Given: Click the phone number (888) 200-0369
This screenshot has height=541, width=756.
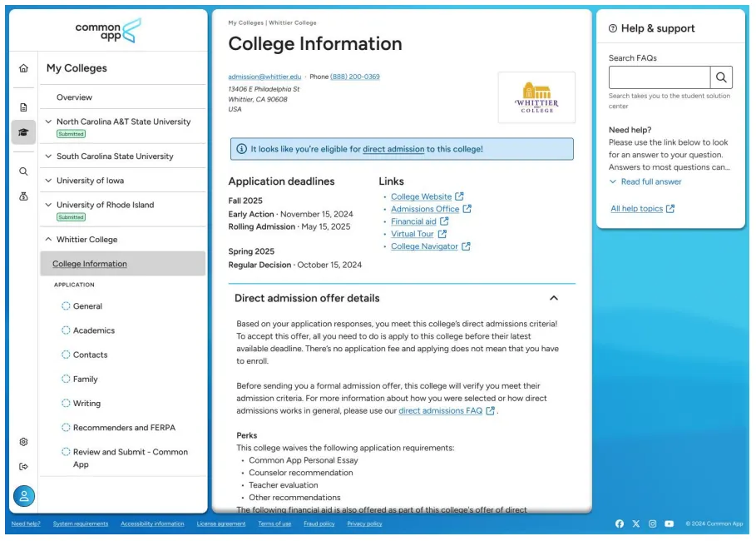Looking at the screenshot, I should [x=355, y=77].
